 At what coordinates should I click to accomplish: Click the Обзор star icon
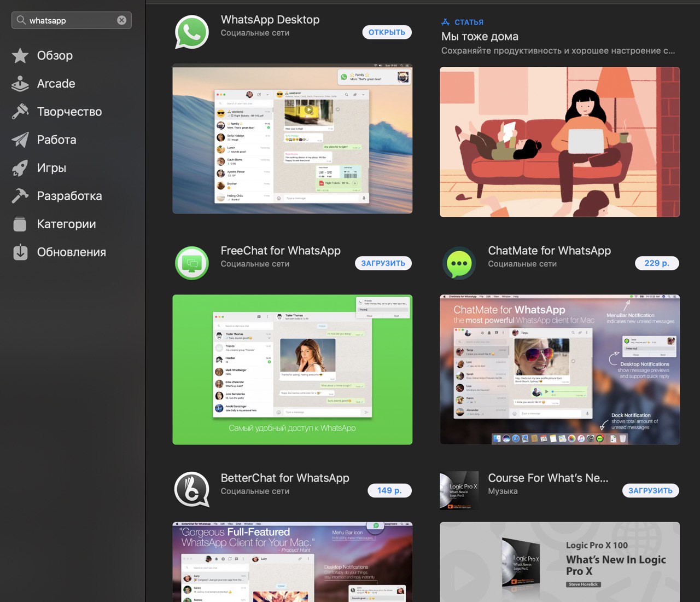click(20, 55)
